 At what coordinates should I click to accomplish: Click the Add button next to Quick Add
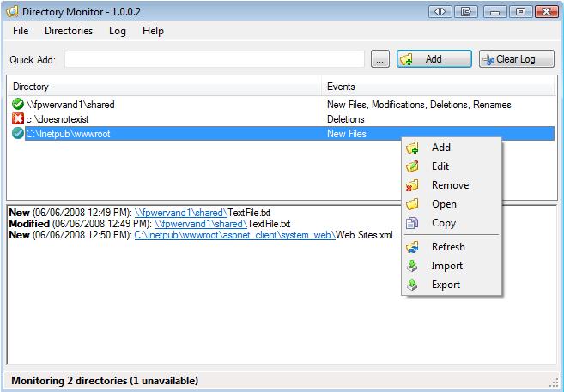pos(434,59)
